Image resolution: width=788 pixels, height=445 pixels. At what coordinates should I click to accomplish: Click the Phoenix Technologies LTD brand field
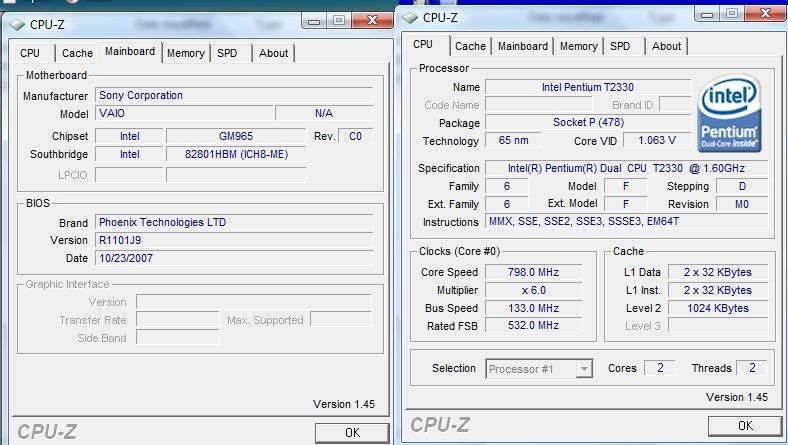234,222
